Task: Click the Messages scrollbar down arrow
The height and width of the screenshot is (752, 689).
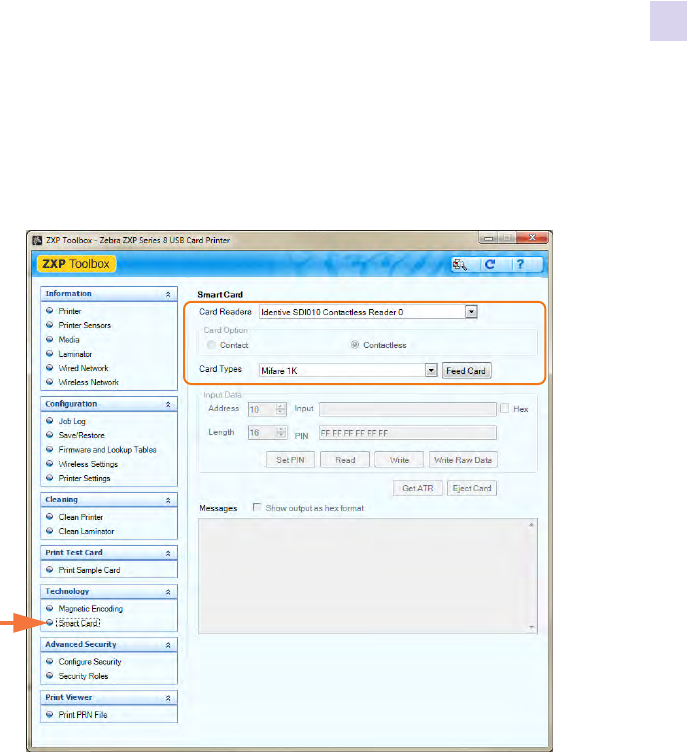Action: [x=531, y=627]
